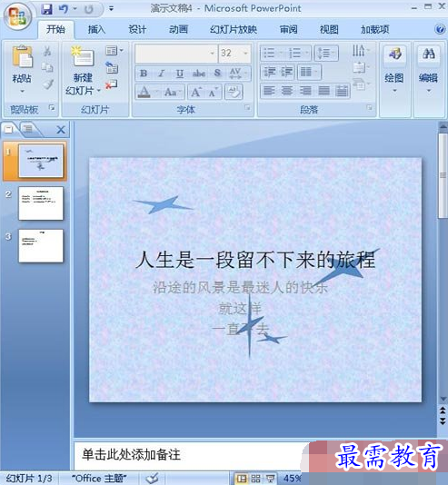
Task: Open the slide layout dropdown
Action: pos(114,51)
